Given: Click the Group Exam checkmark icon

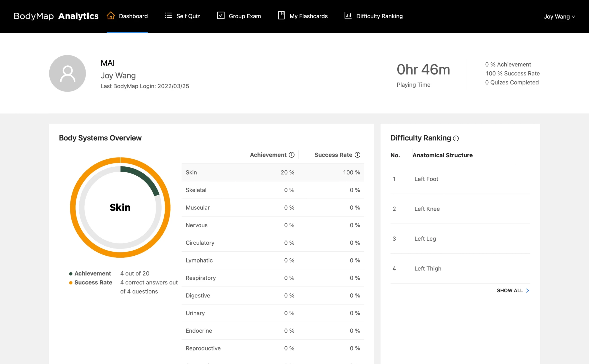Looking at the screenshot, I should tap(220, 15).
